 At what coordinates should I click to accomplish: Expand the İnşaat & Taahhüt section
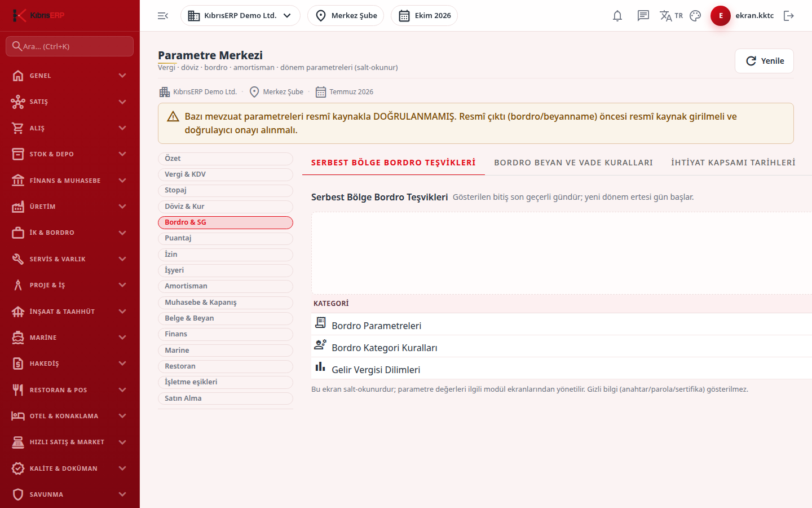coord(70,312)
